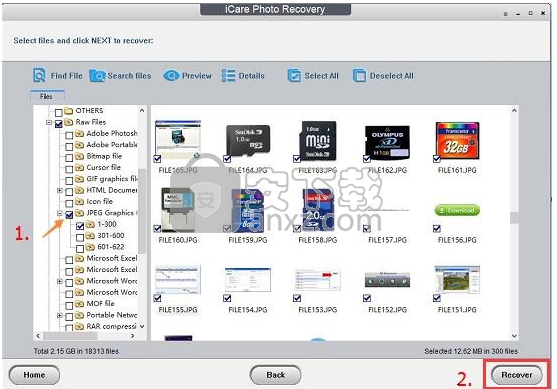Open the Files tab
The image size is (557, 389).
click(x=47, y=96)
